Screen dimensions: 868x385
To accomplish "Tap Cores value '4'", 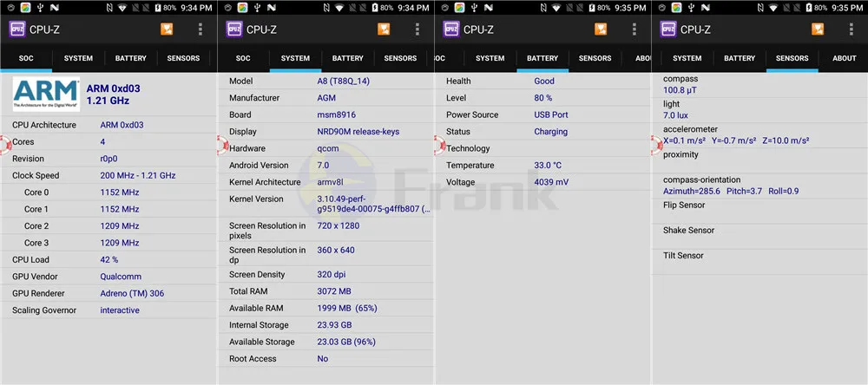I will click(102, 141).
